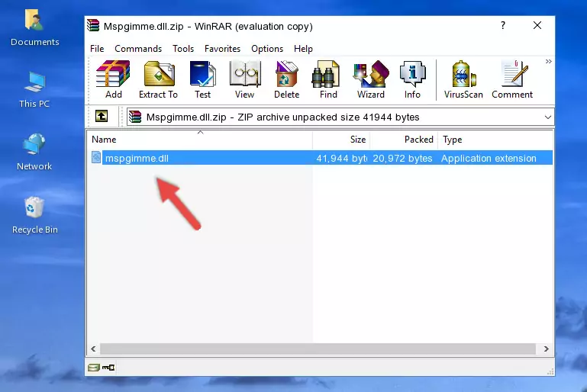This screenshot has width=587, height=392.
Task: Show more toolbar buttons chevron
Action: pyautogui.click(x=548, y=61)
